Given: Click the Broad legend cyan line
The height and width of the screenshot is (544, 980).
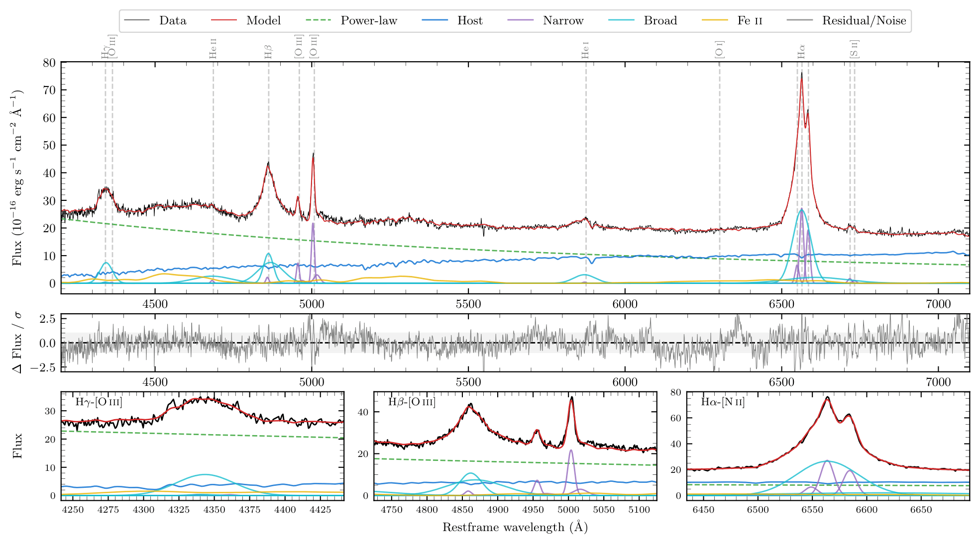Looking at the screenshot, I should [x=621, y=20].
